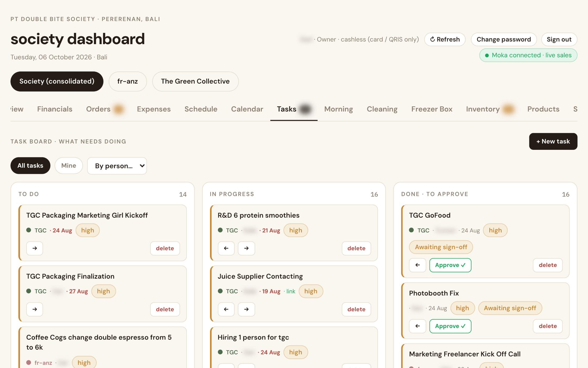Viewport: 588px width, 368px height.
Task: Switch to fr-anz outlet
Action: tap(128, 81)
